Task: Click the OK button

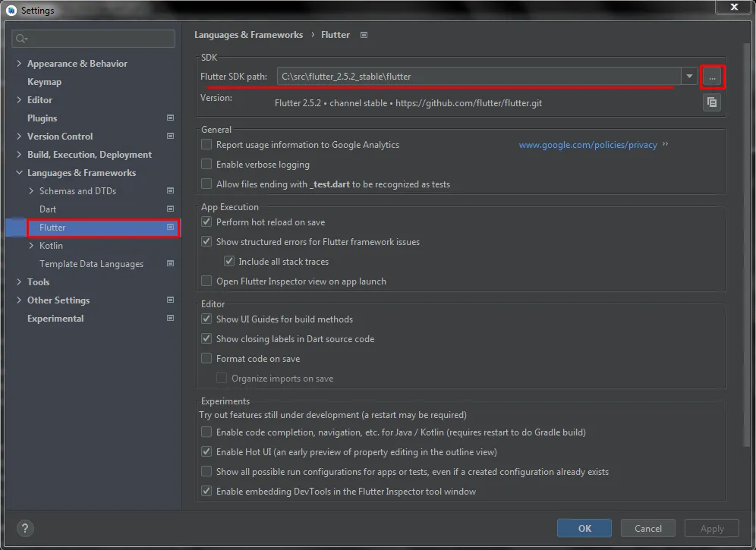Action: click(x=584, y=528)
